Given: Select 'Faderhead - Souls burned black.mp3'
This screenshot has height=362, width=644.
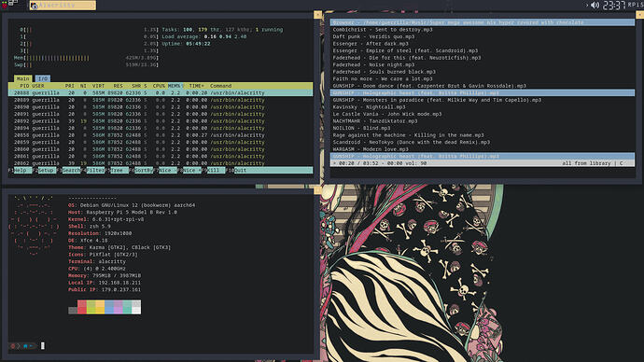Looking at the screenshot, I should (384, 72).
